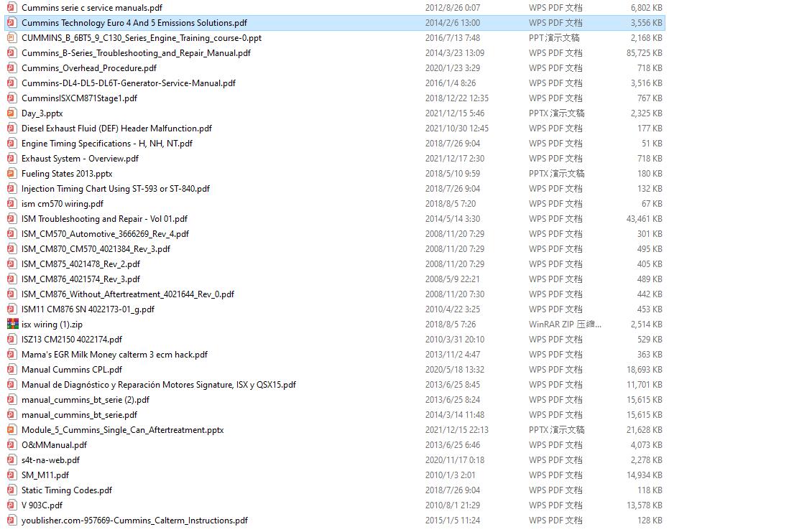Click icon of Injection Timing Chart Using ST-593 file
The image size is (789, 532).
pyautogui.click(x=11, y=189)
